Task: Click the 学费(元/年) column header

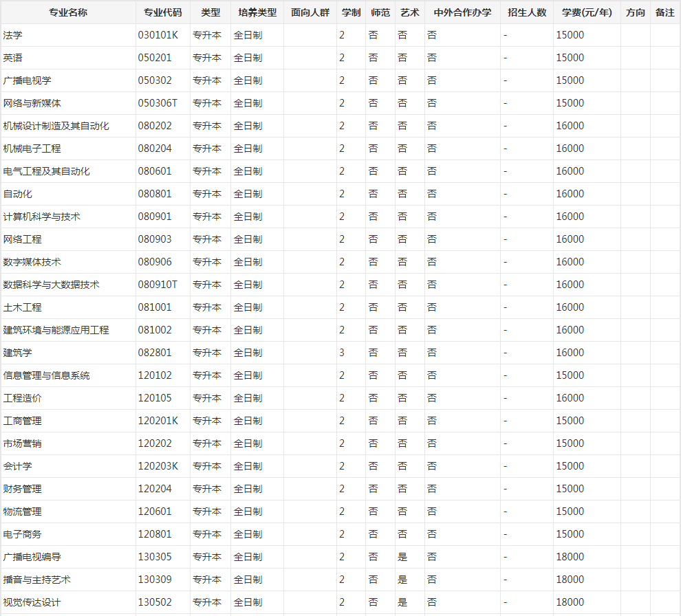Action: point(587,12)
